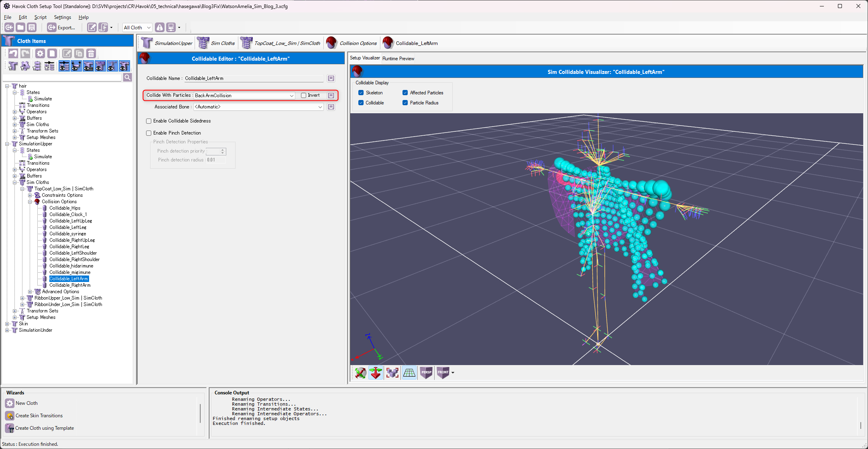This screenshot has height=449, width=868.
Task: Open the Script menu
Action: [41, 17]
